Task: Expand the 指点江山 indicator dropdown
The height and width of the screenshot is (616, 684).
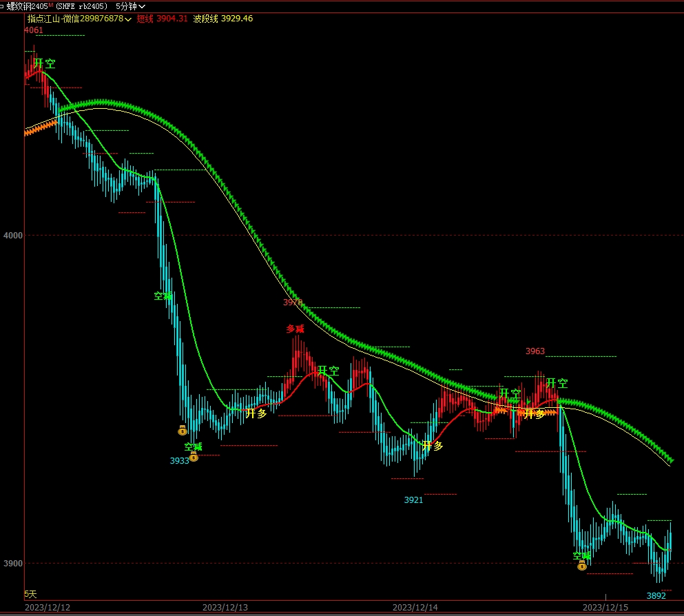Action: tap(128, 19)
